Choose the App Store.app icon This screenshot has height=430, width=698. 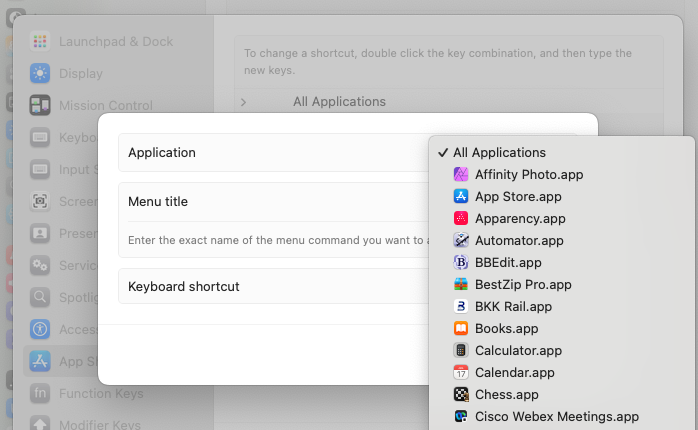coord(461,196)
